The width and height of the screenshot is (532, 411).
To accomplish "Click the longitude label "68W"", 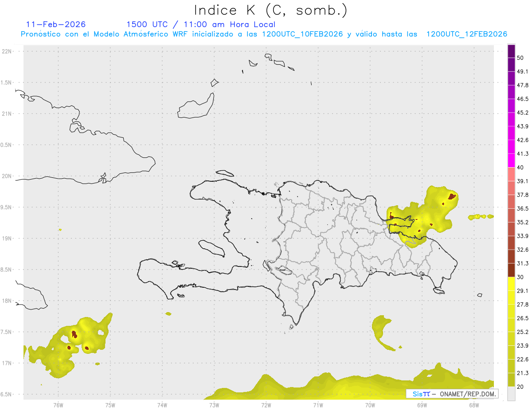I will coord(474,405).
